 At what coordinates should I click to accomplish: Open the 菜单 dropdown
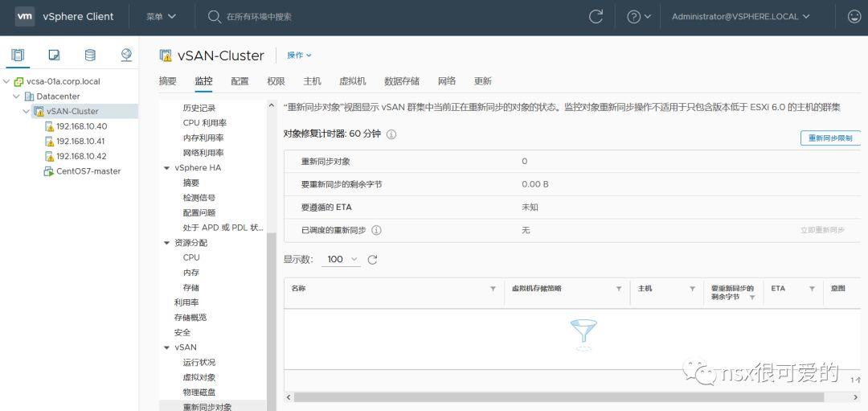pos(161,17)
